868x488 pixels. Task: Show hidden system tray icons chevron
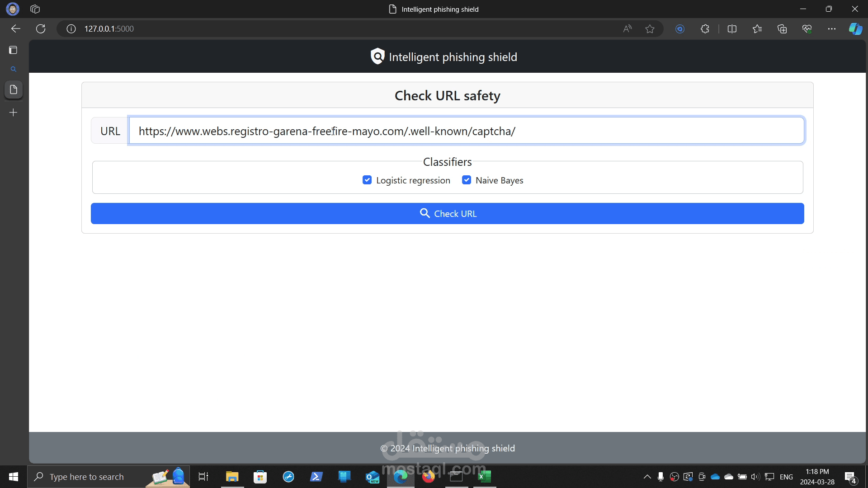[x=647, y=477]
